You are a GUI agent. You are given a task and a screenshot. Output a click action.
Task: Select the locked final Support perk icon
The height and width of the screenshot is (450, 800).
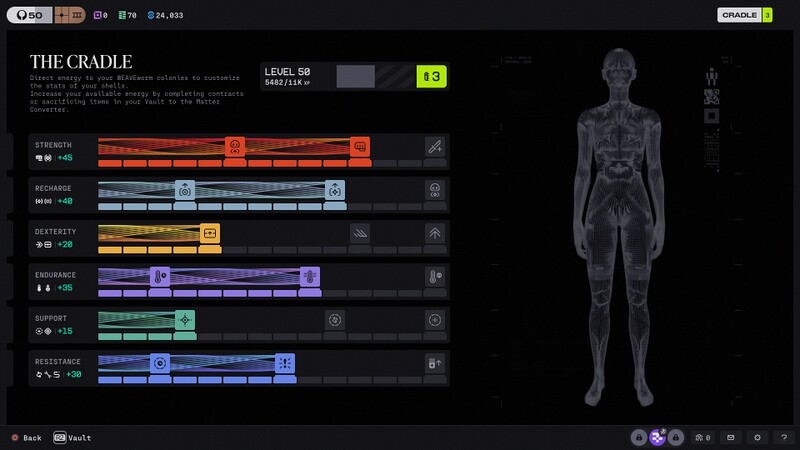point(435,320)
